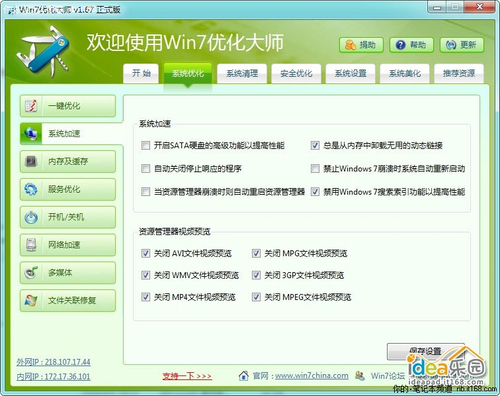Toggle 禁用Windows 7搜索索引功能 checkbox
Viewport: 500px width, 396px height.
(x=315, y=192)
